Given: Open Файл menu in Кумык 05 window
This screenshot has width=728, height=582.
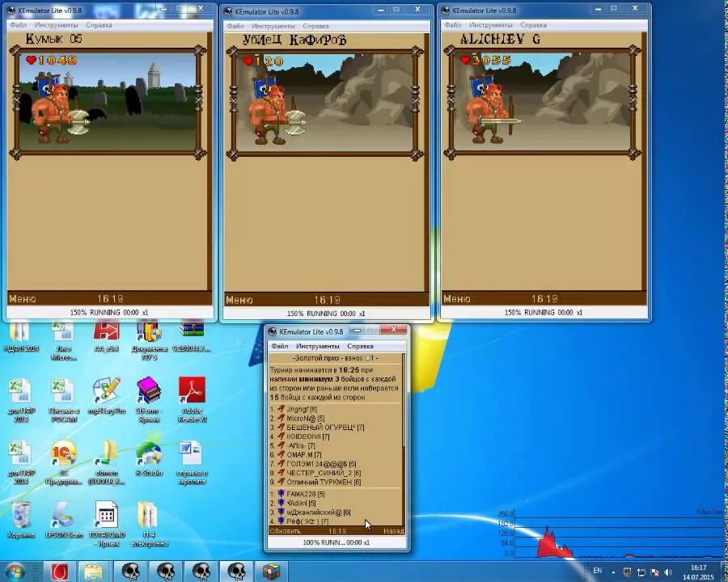Looking at the screenshot, I should pyautogui.click(x=19, y=25).
